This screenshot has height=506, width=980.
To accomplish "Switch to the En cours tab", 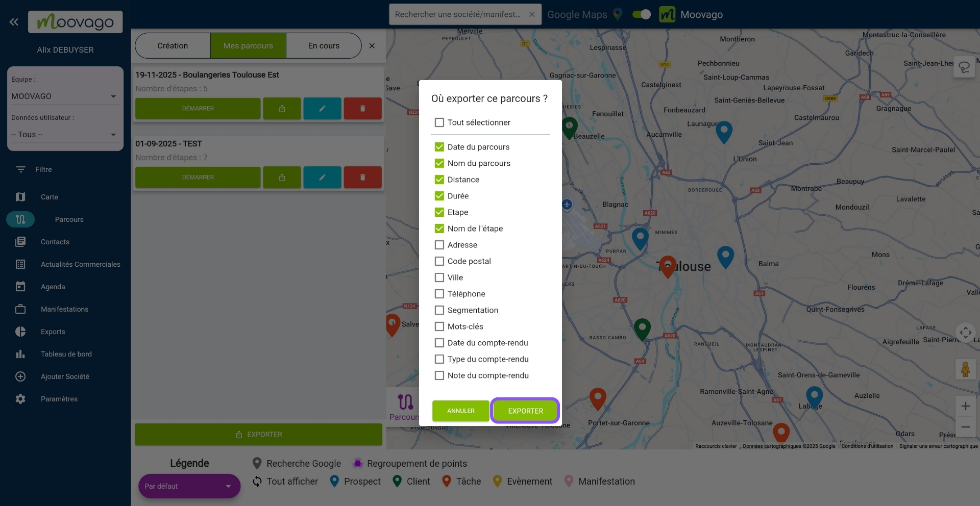I will pos(324,45).
